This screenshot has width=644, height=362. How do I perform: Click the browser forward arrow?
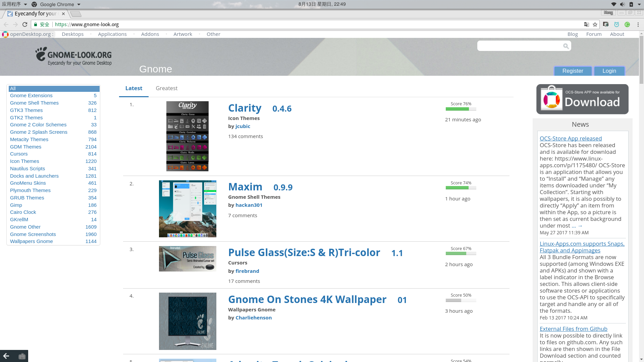(15, 24)
